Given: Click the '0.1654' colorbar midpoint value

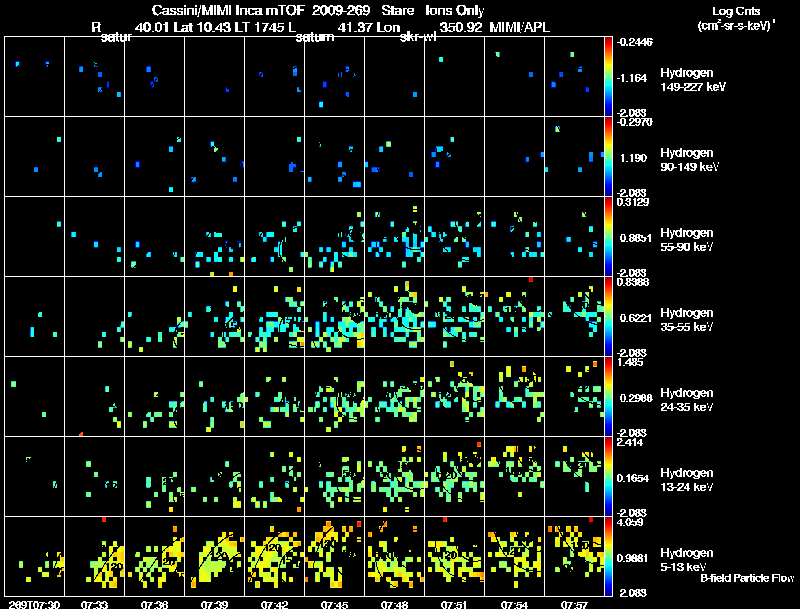Looking at the screenshot, I should 633,478.
